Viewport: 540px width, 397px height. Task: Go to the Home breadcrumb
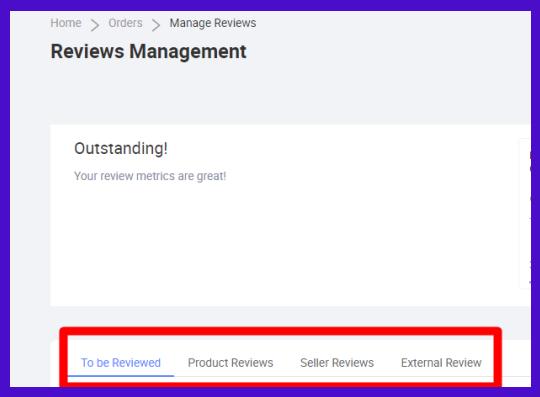point(66,23)
